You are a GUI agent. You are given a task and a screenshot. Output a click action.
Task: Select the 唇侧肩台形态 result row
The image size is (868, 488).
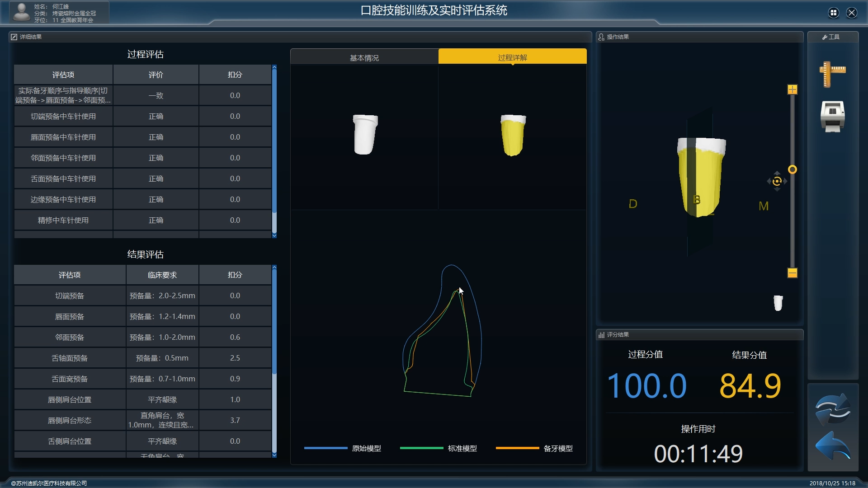point(70,420)
